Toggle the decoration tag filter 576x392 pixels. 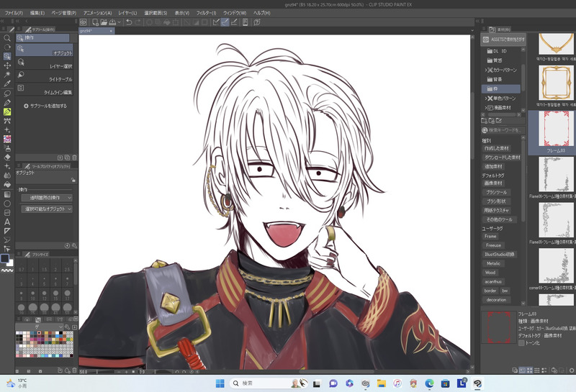point(496,300)
